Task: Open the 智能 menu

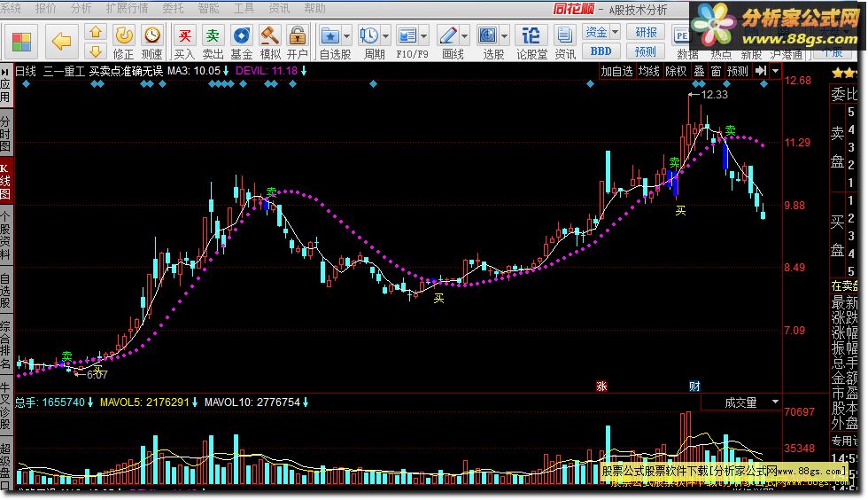Action: coord(208,8)
